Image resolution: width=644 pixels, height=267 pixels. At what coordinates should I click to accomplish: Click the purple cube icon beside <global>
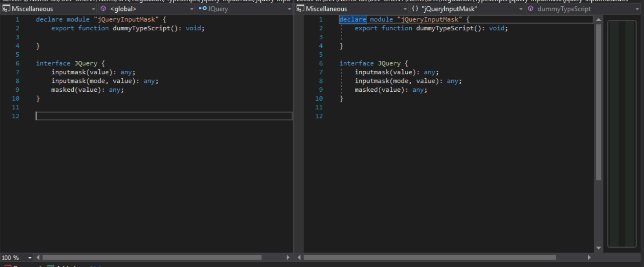click(x=103, y=9)
